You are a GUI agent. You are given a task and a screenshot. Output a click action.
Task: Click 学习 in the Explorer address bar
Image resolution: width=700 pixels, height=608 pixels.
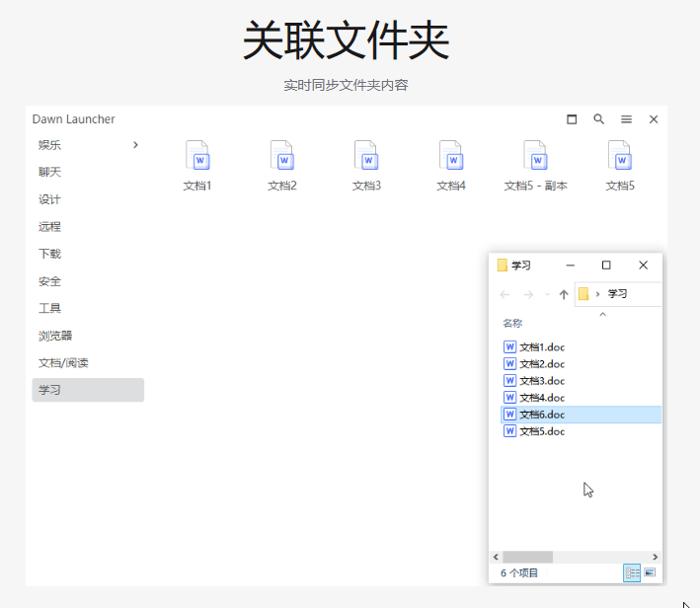click(617, 294)
